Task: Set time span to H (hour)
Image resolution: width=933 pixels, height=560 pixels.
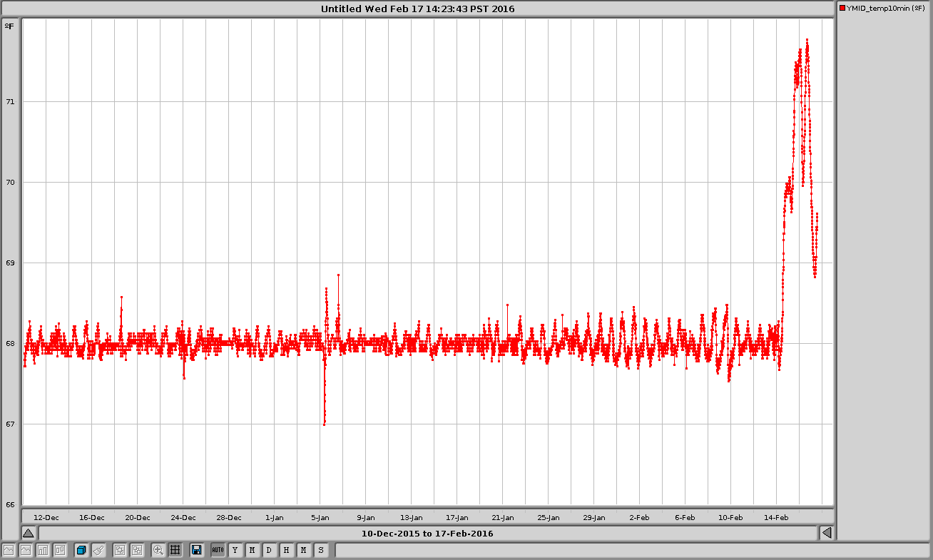Action: [286, 550]
